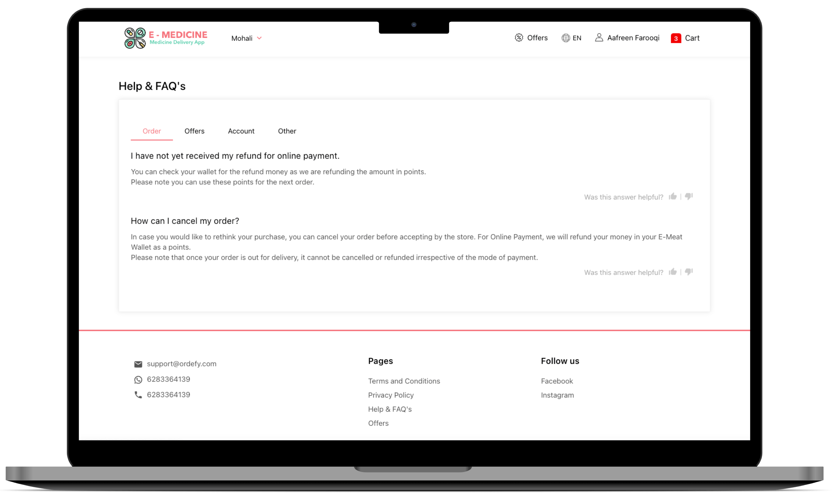Click thumbs up on refund answer
This screenshot has width=832, height=504.
[x=673, y=196]
